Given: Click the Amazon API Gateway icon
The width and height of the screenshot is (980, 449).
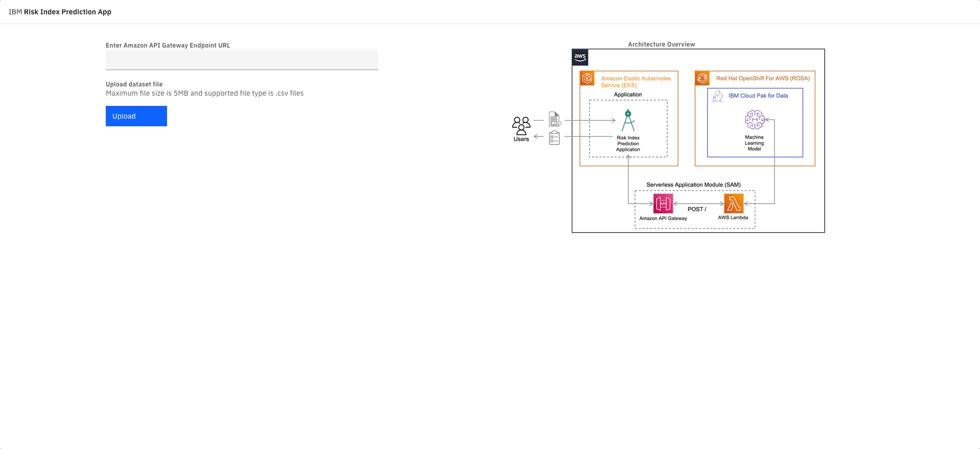Looking at the screenshot, I should 663,204.
